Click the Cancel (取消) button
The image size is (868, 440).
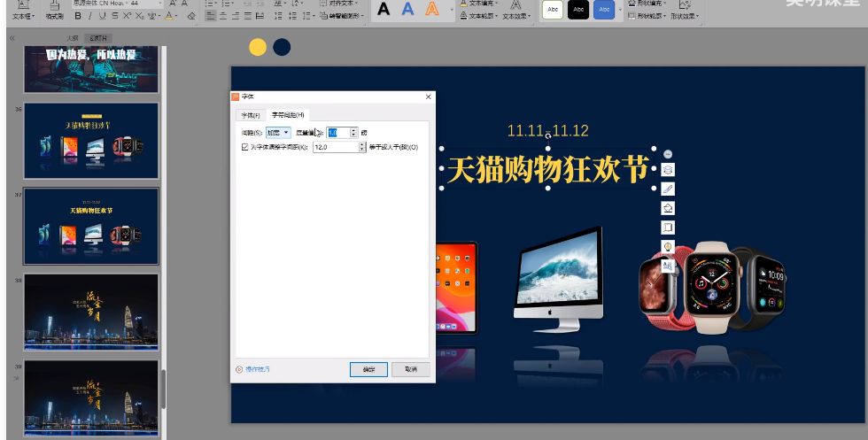tap(411, 369)
